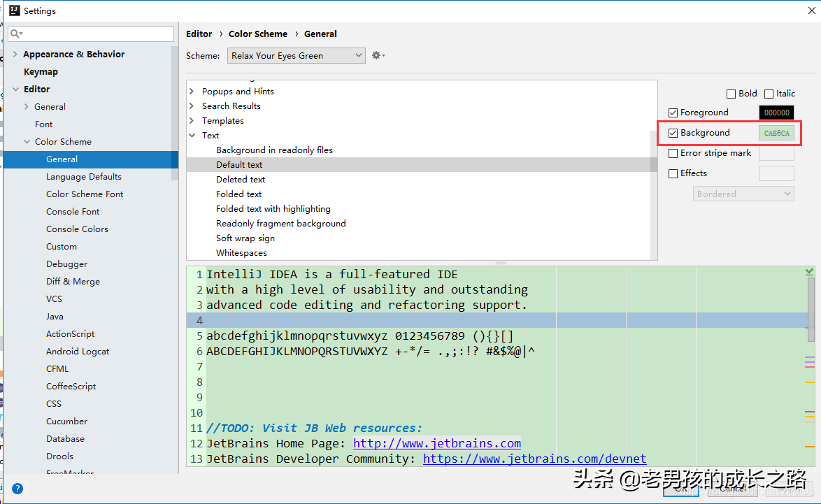Click the CAE6CA background color swatch
The height and width of the screenshot is (504, 821).
pyautogui.click(x=776, y=132)
